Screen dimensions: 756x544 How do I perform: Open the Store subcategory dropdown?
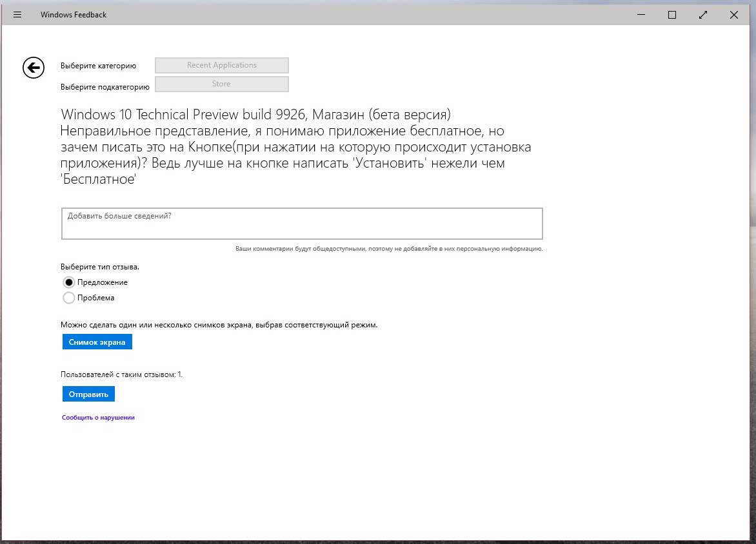pos(221,84)
